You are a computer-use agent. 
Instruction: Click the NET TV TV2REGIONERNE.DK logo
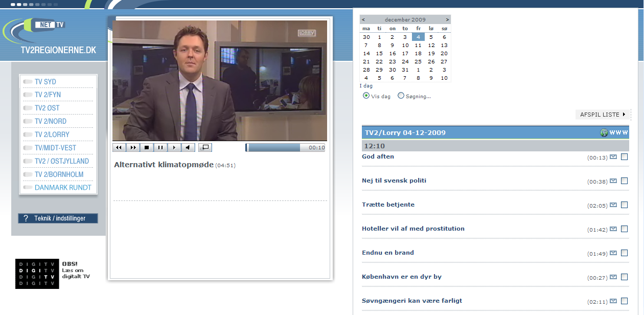tap(50, 36)
